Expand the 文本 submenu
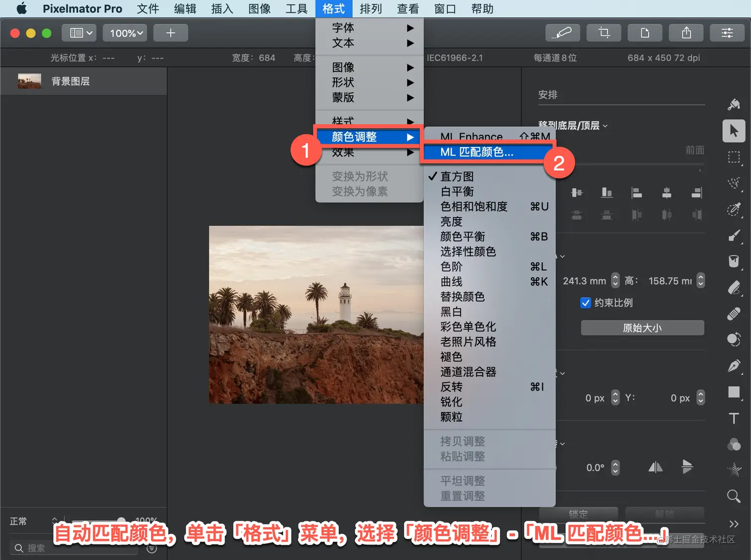 click(x=370, y=43)
